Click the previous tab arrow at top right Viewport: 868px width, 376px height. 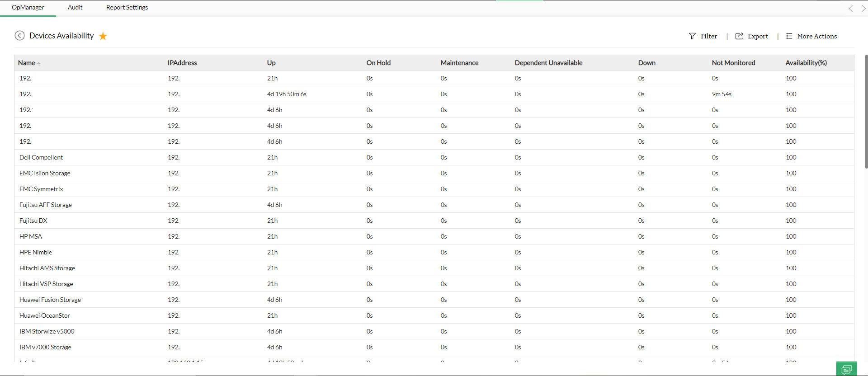click(851, 8)
